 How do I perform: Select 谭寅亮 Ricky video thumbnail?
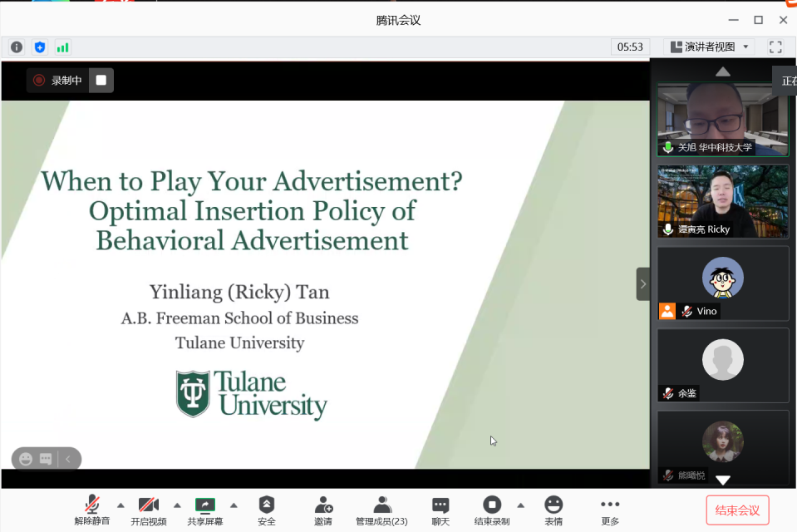coord(722,201)
